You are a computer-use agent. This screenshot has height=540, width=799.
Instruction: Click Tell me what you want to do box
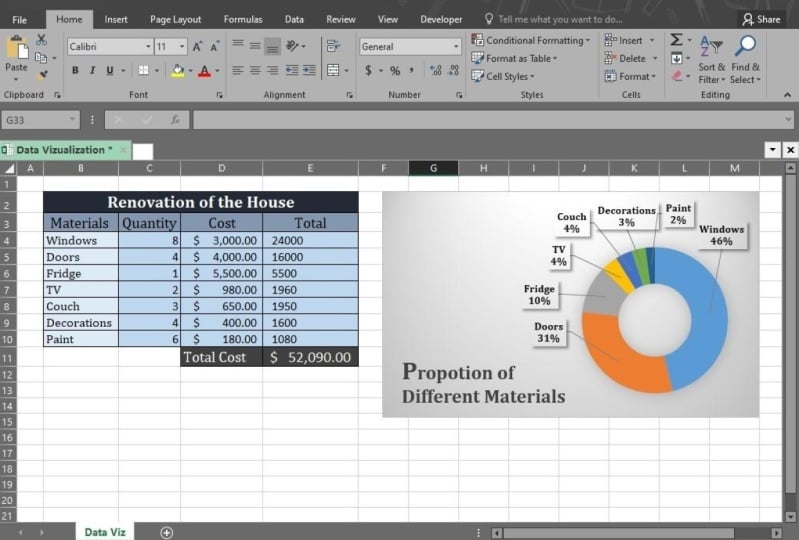[x=553, y=19]
